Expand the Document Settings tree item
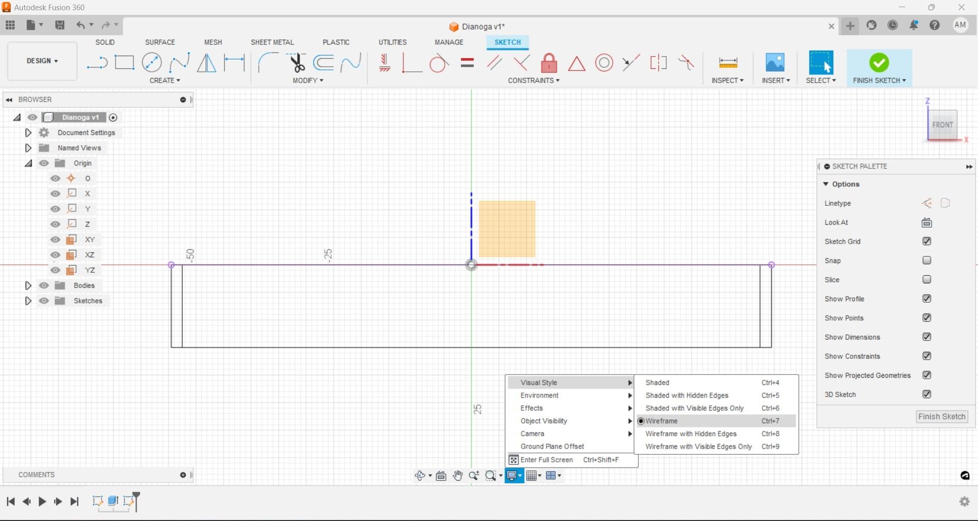This screenshot has height=521, width=980. click(28, 132)
